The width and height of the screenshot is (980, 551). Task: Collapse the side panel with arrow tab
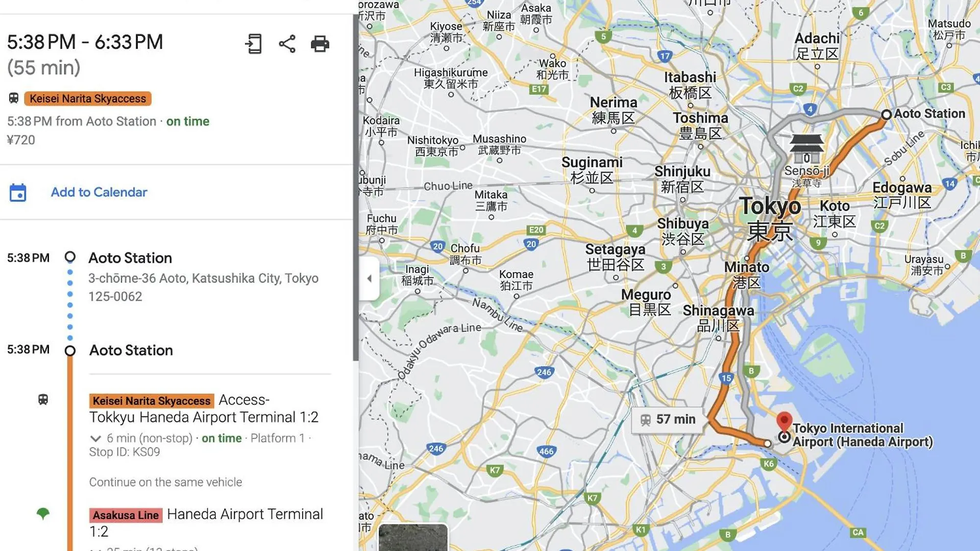point(369,279)
